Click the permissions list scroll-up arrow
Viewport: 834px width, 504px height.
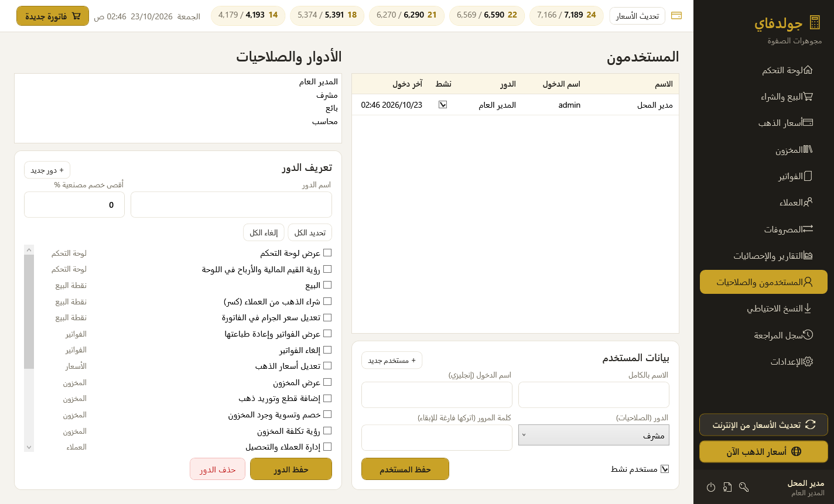click(x=29, y=250)
